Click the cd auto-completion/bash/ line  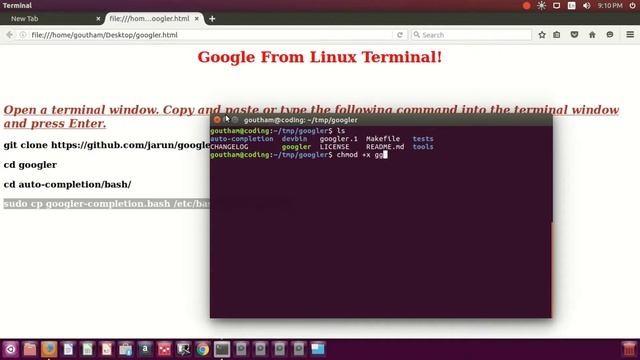pos(67,184)
